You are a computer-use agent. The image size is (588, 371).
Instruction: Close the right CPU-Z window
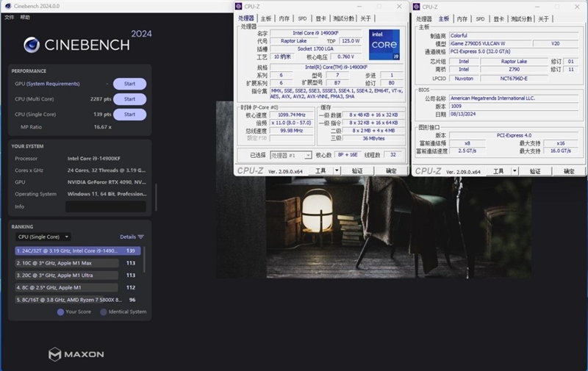click(x=577, y=7)
